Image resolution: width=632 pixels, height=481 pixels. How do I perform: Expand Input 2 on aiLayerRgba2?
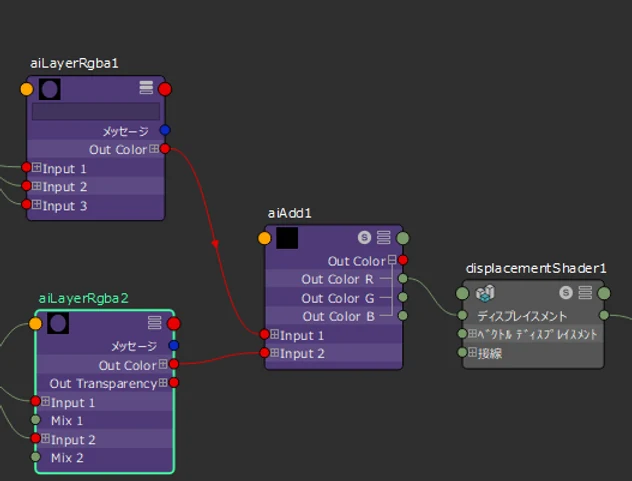[46, 438]
